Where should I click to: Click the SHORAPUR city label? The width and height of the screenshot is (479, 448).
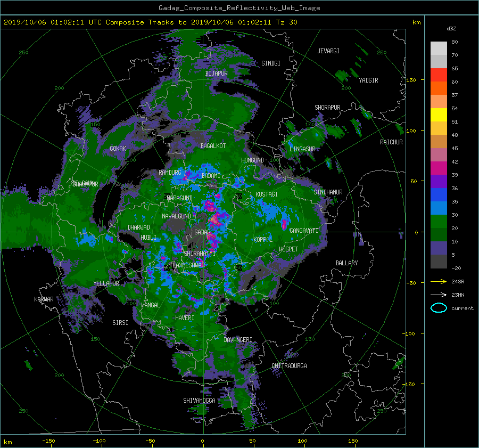(327, 108)
